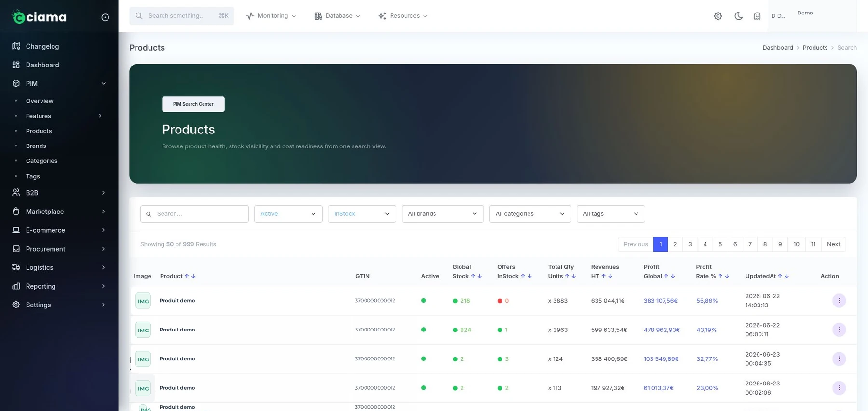Viewport: 868px width, 411px height.
Task: Sort Profit Rate % ascending arrow
Action: (x=720, y=276)
